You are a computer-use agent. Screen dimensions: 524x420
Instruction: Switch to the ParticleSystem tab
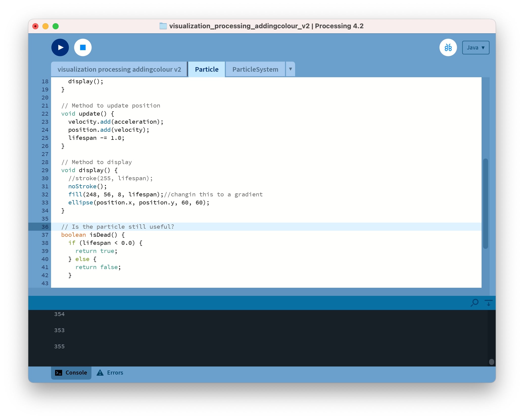[255, 69]
